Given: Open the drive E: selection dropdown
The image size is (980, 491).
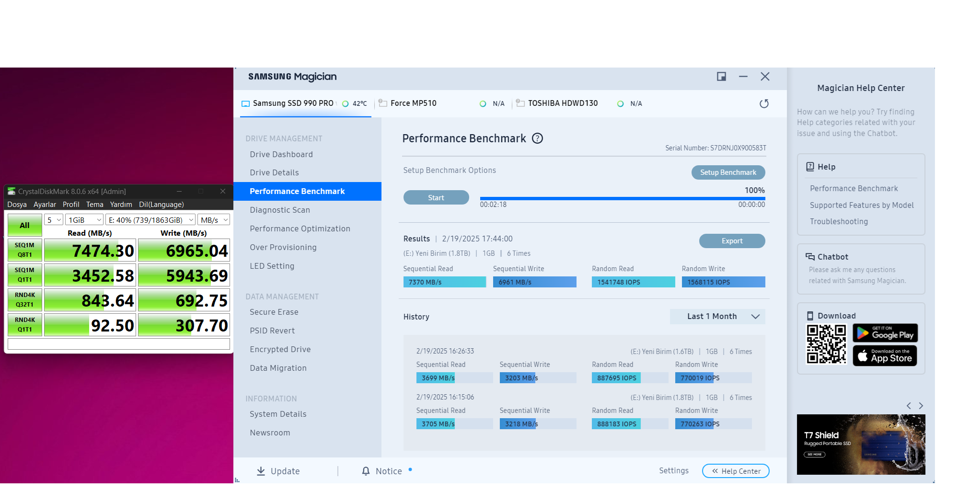Looking at the screenshot, I should [x=150, y=220].
